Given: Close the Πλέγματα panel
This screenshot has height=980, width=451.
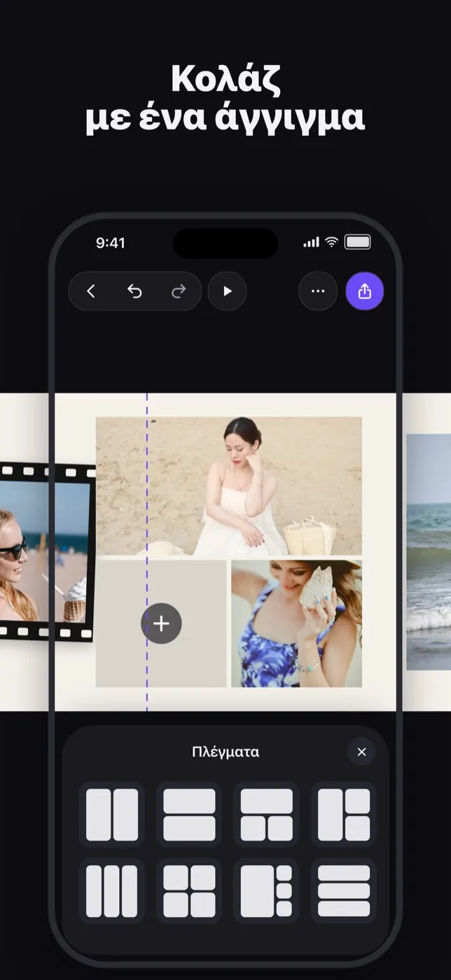Looking at the screenshot, I should click(x=361, y=752).
